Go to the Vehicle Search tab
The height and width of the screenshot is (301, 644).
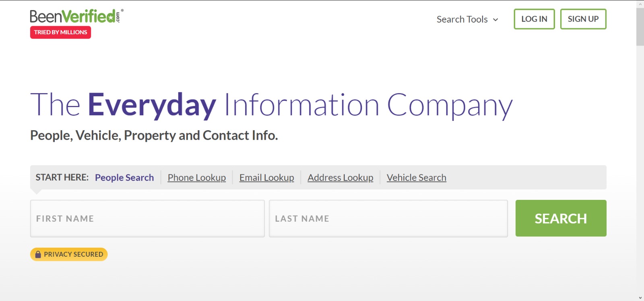click(416, 178)
